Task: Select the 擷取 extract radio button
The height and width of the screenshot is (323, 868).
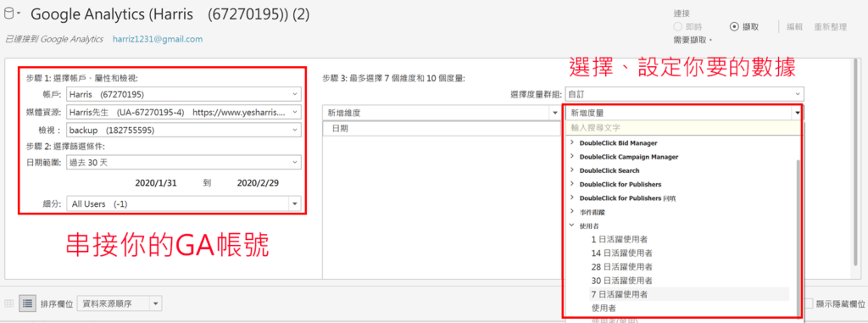Action: 734,26
